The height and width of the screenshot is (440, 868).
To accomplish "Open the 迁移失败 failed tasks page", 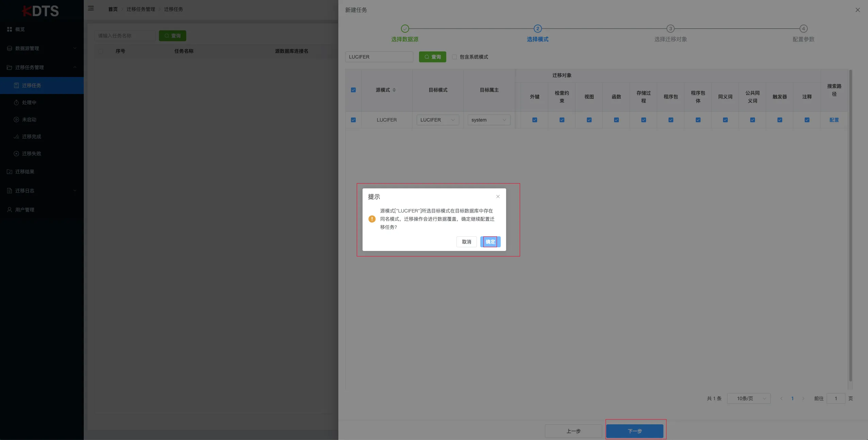I will point(32,153).
